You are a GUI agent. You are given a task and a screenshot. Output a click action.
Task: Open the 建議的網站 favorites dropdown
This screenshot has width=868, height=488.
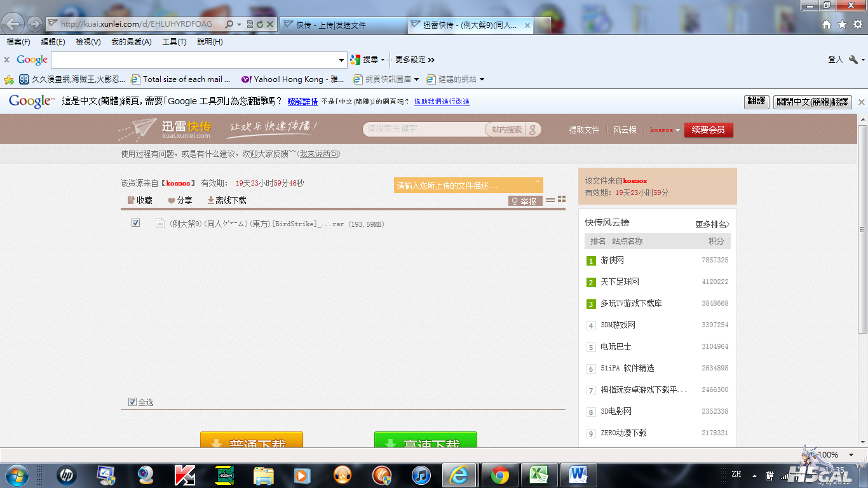pos(482,79)
